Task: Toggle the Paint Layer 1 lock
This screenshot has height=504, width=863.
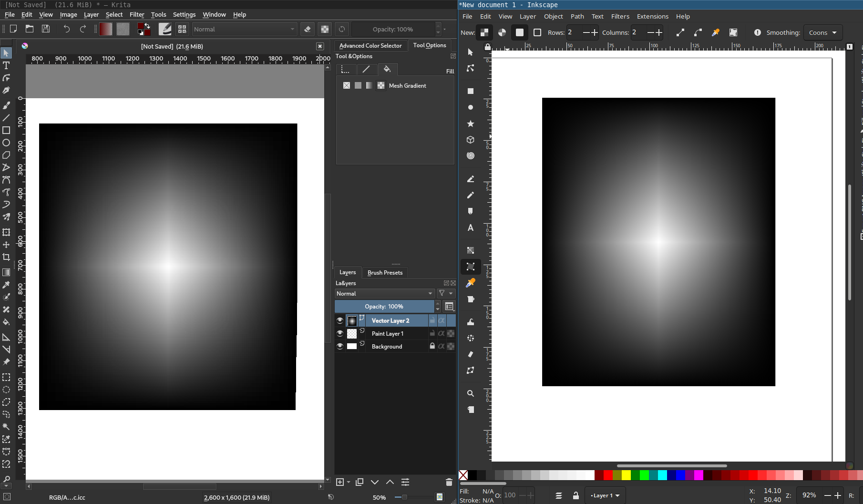Action: pyautogui.click(x=432, y=333)
